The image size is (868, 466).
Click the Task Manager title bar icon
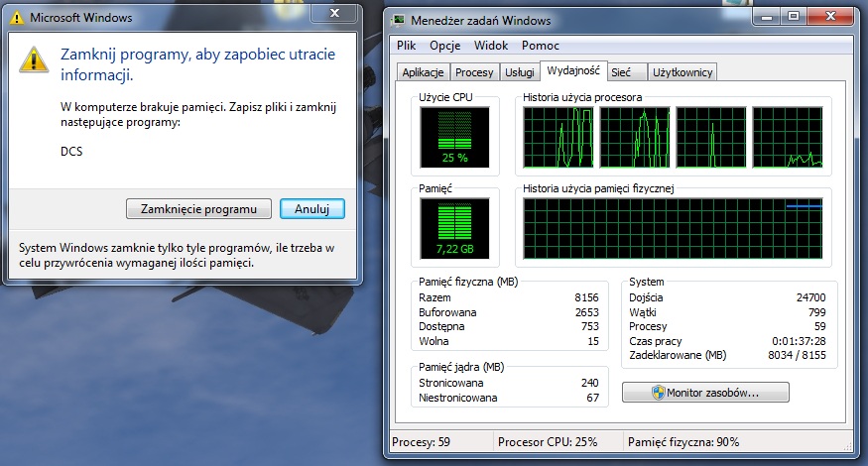(x=398, y=21)
